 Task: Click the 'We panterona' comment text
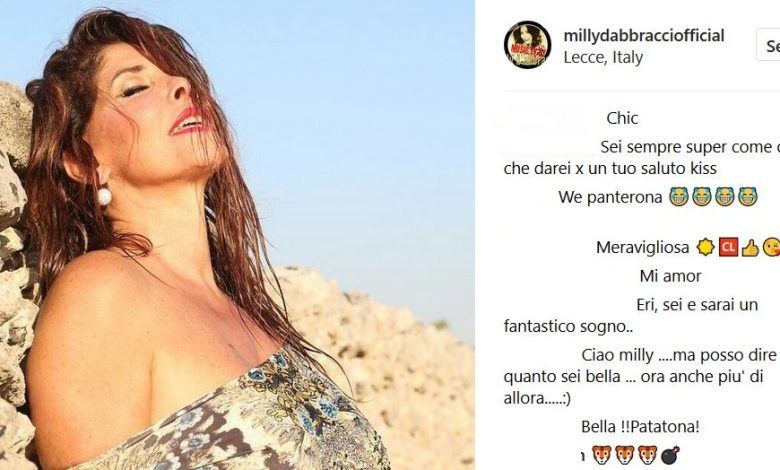(x=610, y=197)
